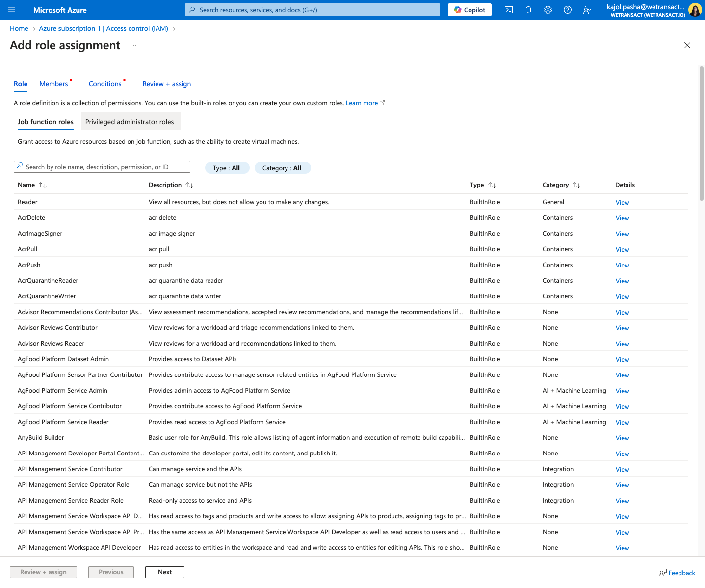
Task: Go to the Review + assign tab
Action: pyautogui.click(x=167, y=84)
